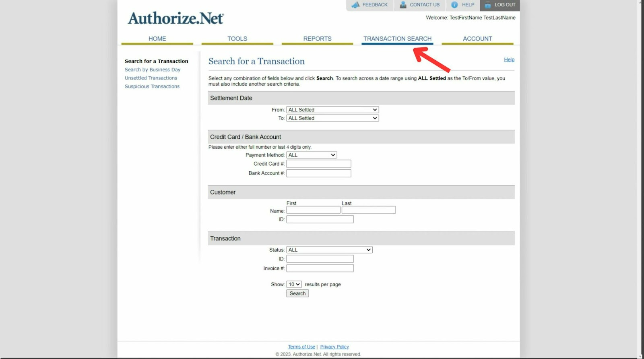Click the LOG OUT text in top bar
The image size is (644, 359).
pyautogui.click(x=505, y=5)
